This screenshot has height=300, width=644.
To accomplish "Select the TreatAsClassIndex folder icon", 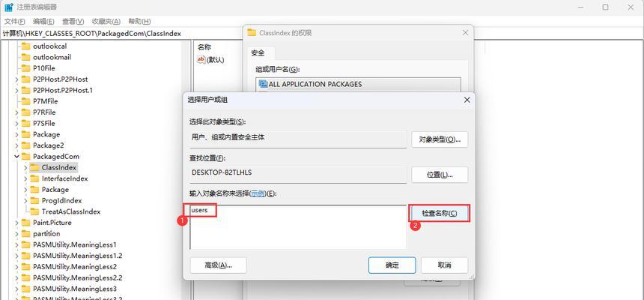I will coord(34,211).
